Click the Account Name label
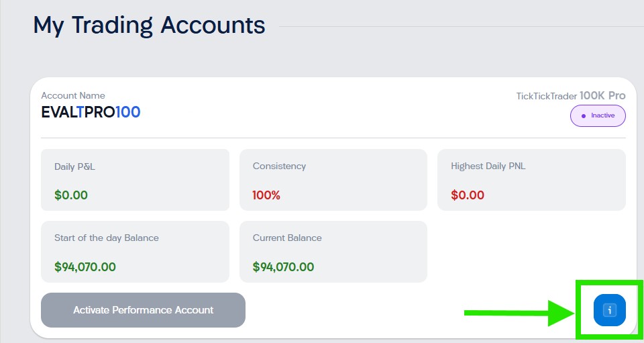 click(x=73, y=95)
